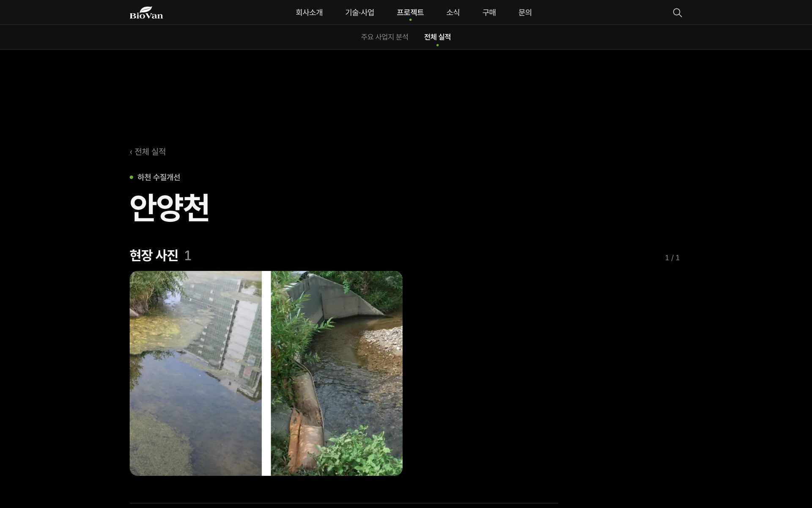Screen dimensions: 812x508
Task: Select the 전체 실적 sub-tab
Action: tap(437, 37)
